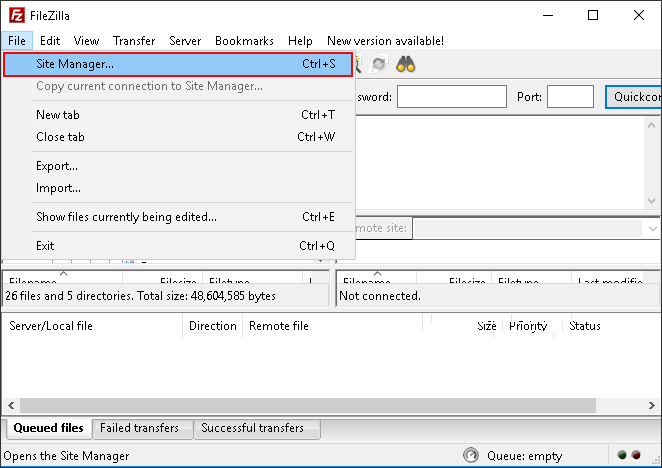662x468 pixels.
Task: Open the File menu
Action: click(17, 41)
